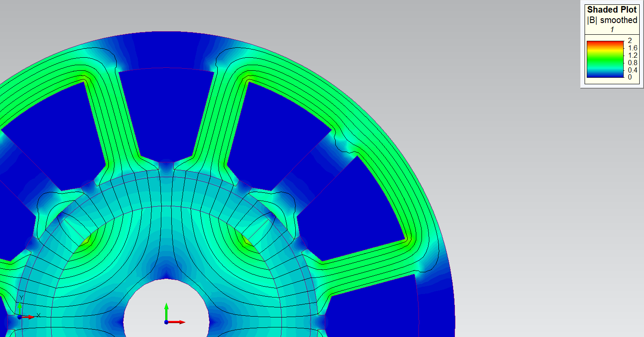
Task: Select the '1.2' scale value in the legend
Action: (632, 55)
